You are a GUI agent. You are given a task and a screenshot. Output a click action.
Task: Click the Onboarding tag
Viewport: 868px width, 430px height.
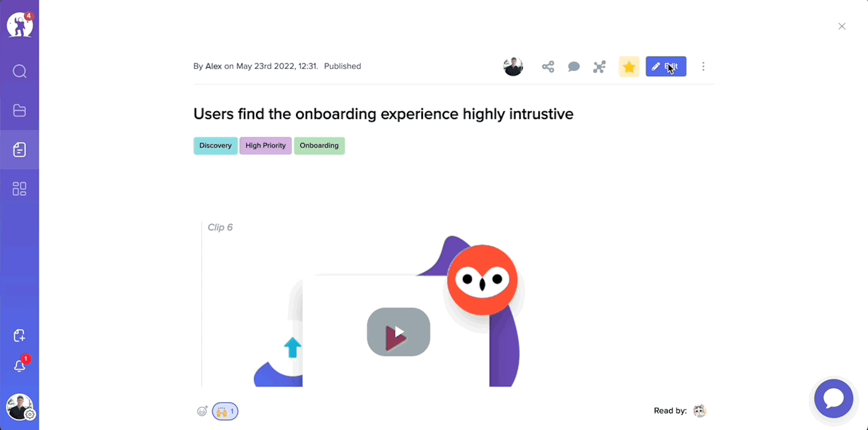pyautogui.click(x=319, y=146)
